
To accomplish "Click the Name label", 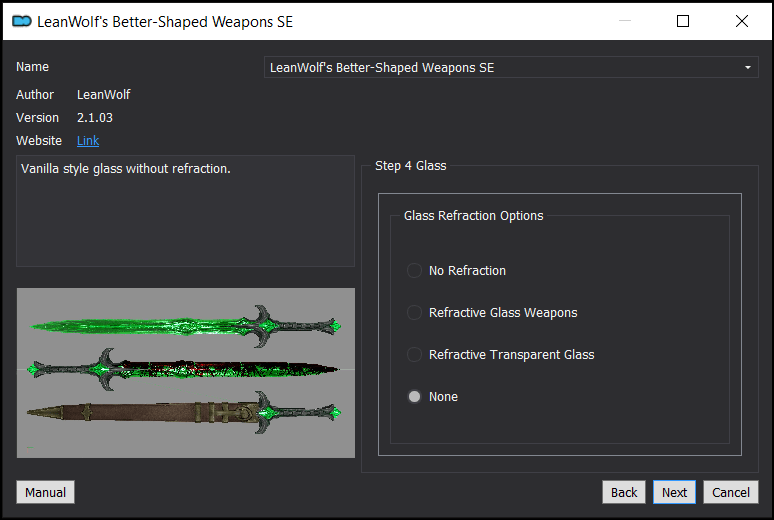I will [32, 67].
